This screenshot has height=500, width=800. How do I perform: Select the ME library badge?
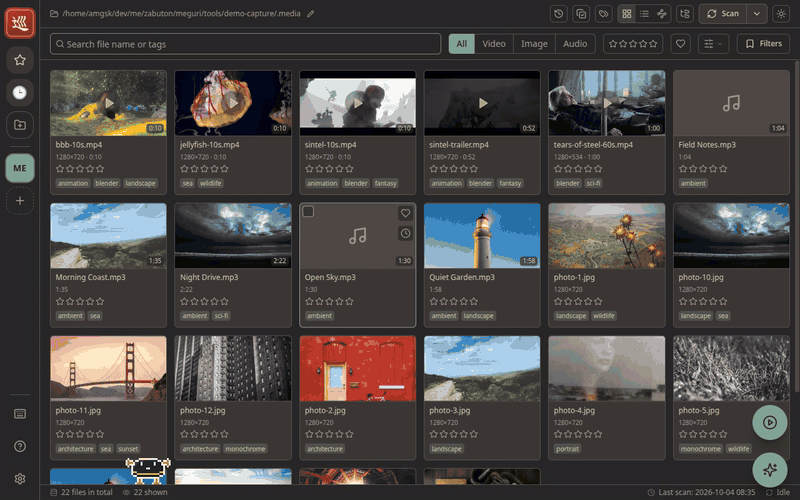click(x=20, y=168)
